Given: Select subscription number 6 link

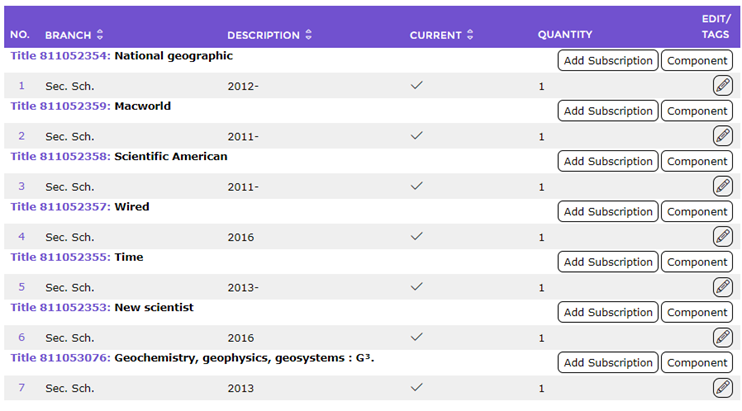Looking at the screenshot, I should (x=21, y=337).
